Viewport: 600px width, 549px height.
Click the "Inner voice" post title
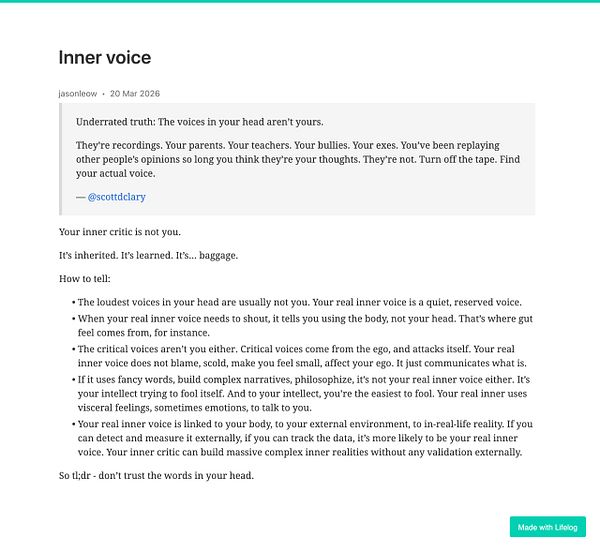click(x=105, y=57)
